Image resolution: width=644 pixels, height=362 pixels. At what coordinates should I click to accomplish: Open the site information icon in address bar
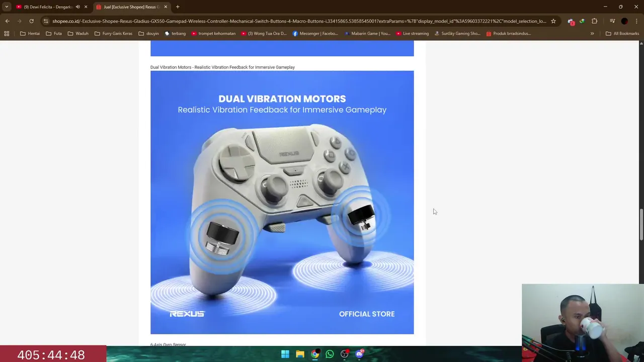pos(46,21)
